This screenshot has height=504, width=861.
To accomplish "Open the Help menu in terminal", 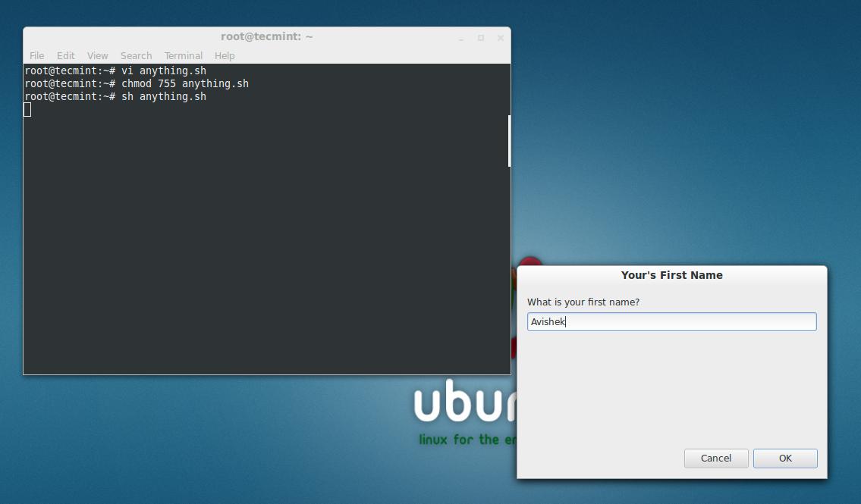I will [x=224, y=55].
